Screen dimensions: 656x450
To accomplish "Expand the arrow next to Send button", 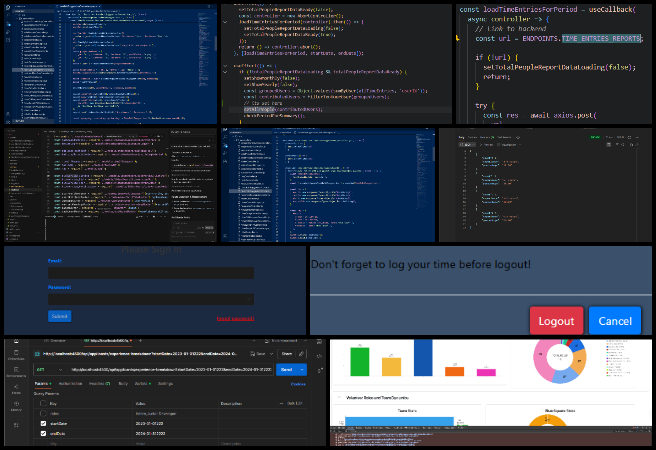I will (x=302, y=369).
